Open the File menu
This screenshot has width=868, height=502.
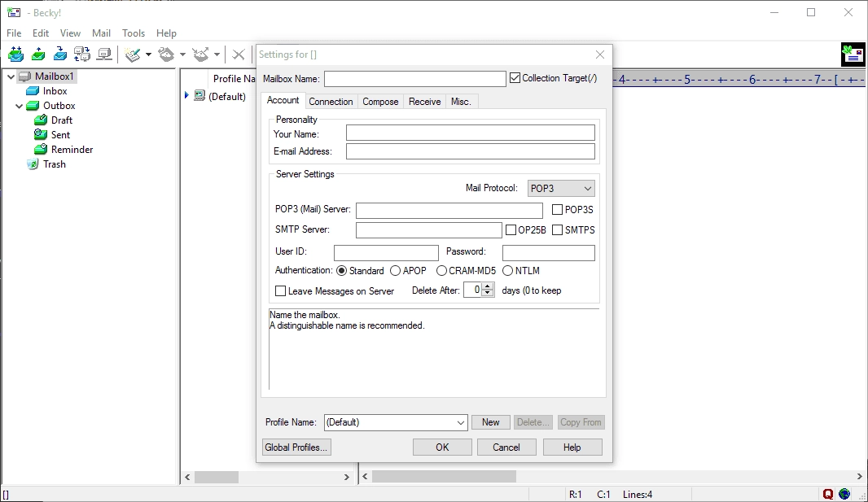click(14, 33)
